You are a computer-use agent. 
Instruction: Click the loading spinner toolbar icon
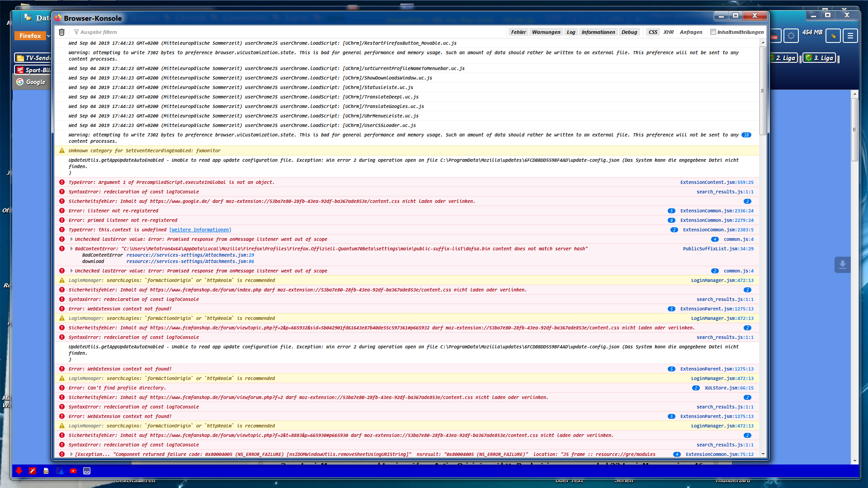pos(791,36)
